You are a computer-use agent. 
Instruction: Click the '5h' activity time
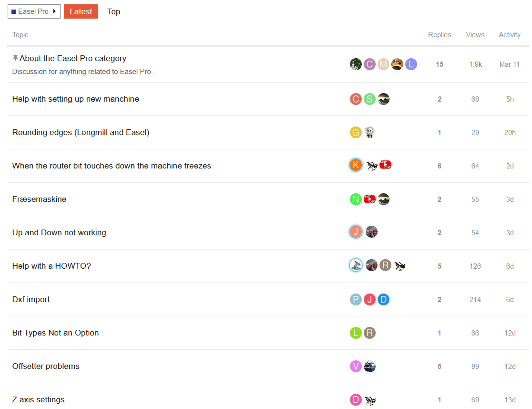tap(510, 99)
